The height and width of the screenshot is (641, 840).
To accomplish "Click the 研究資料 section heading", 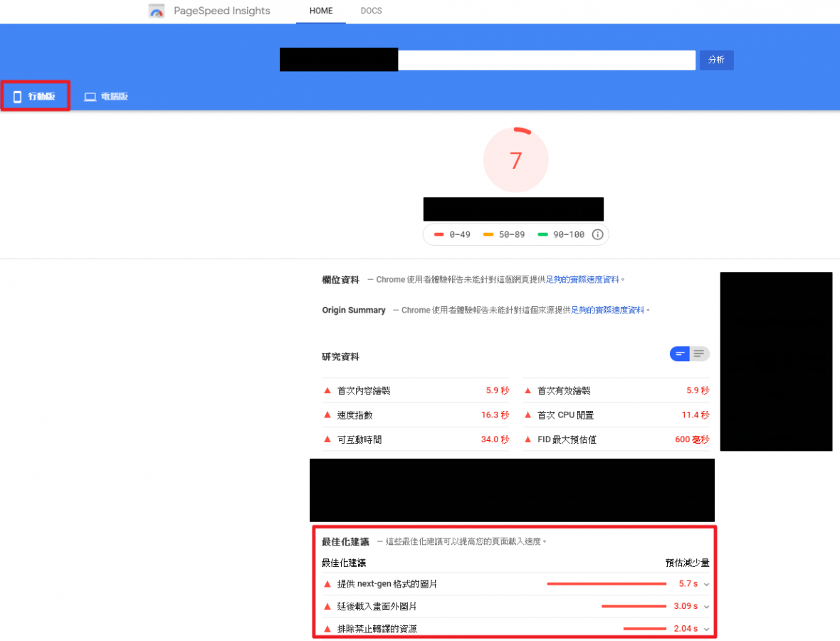I will (x=341, y=357).
